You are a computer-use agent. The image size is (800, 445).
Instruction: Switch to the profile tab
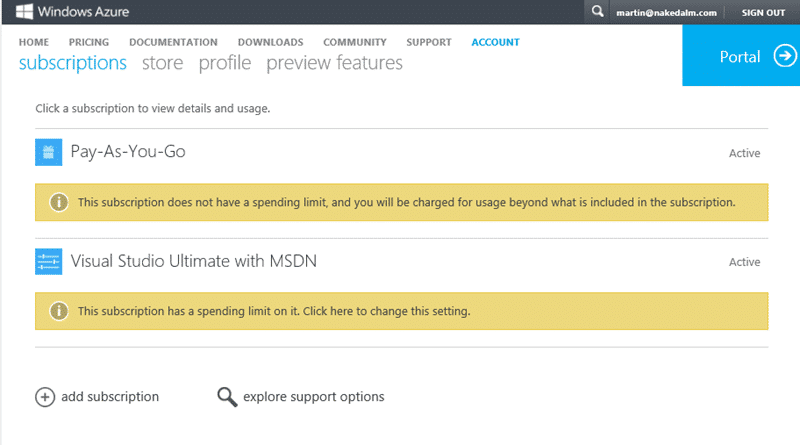coord(225,63)
